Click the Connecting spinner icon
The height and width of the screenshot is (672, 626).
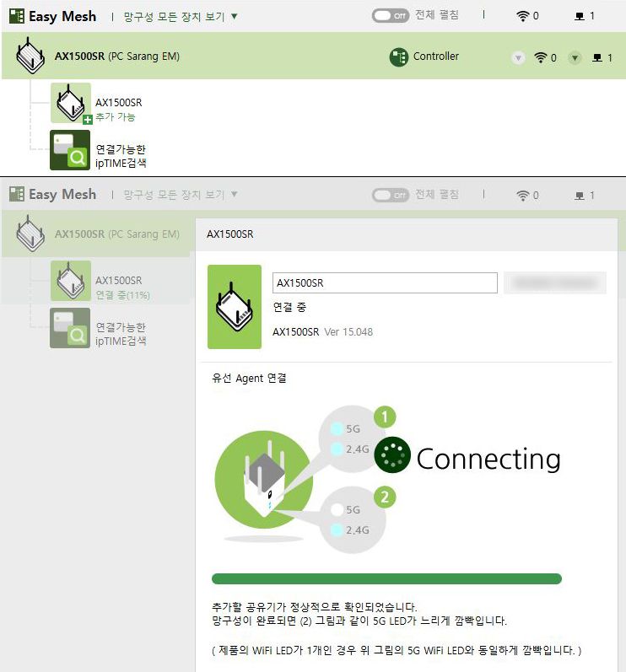pyautogui.click(x=392, y=454)
